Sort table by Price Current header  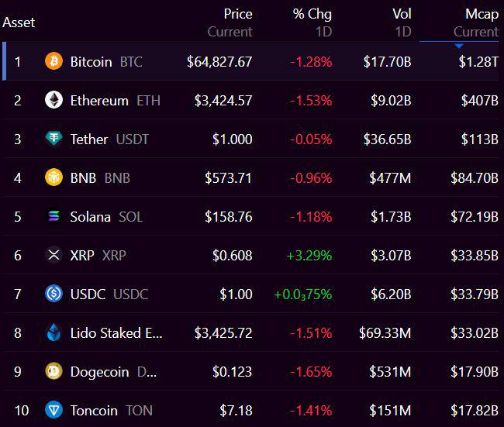pyautogui.click(x=230, y=22)
